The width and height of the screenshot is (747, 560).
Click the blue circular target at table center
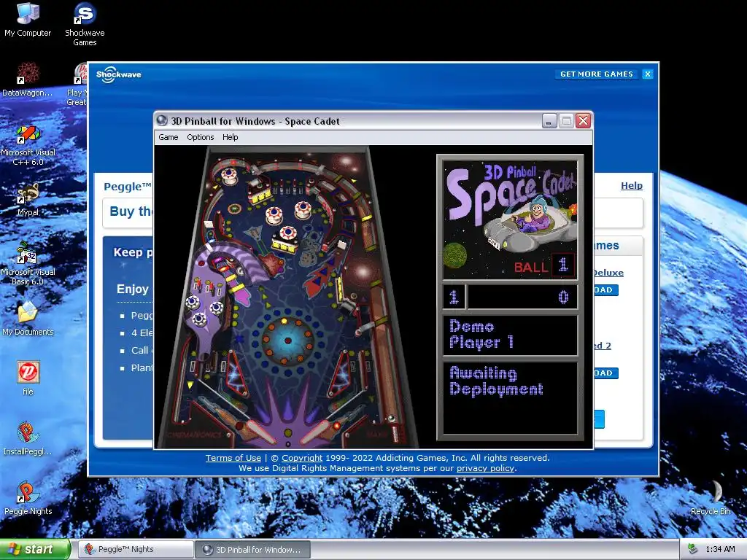(x=287, y=340)
